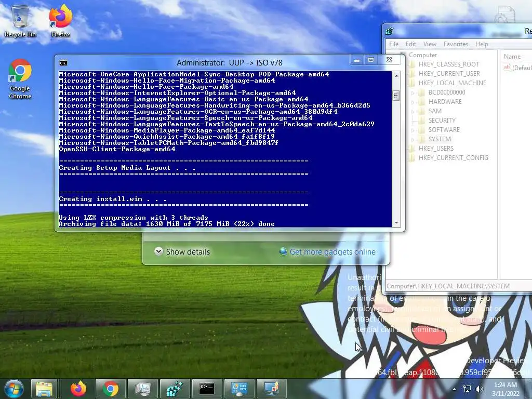The height and width of the screenshot is (399, 532).
Task: Switch to Chrome in the taskbar
Action: coord(111,389)
